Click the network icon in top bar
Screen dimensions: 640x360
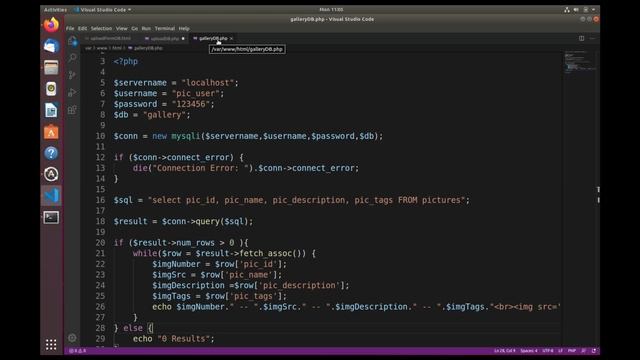[x=567, y=9]
